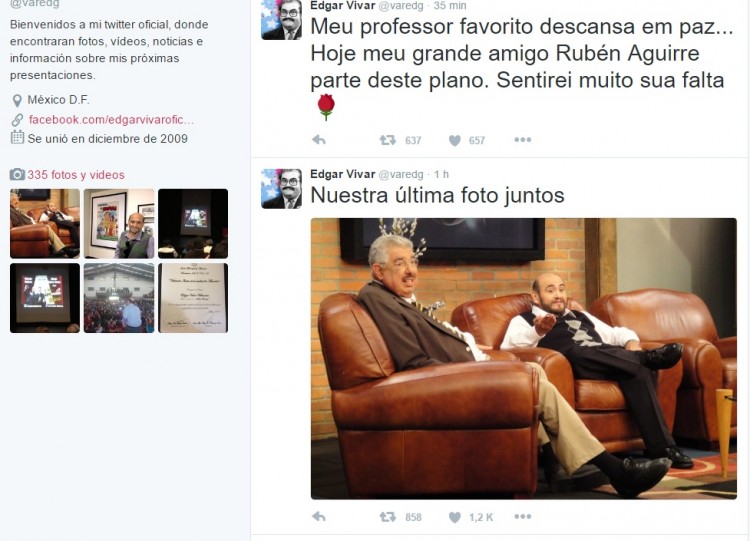This screenshot has height=541, width=750.
Task: Open the first media thumbnail with sofas
Action: click(45, 223)
